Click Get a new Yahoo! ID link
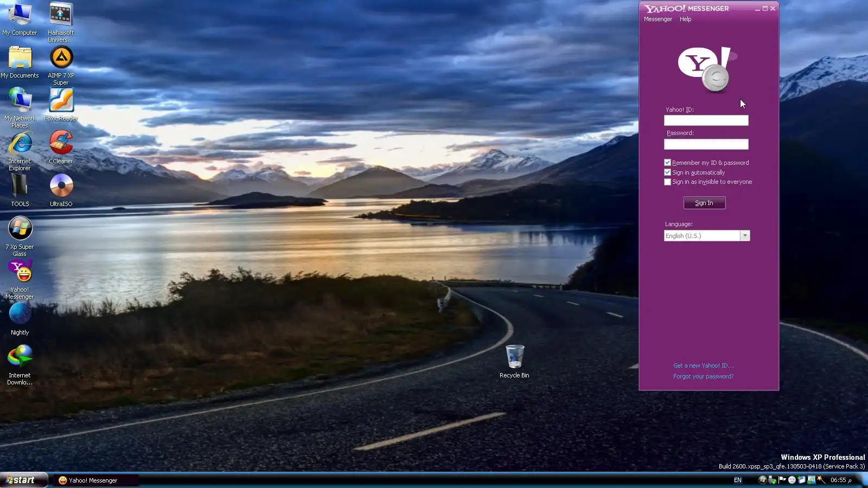 pos(703,365)
